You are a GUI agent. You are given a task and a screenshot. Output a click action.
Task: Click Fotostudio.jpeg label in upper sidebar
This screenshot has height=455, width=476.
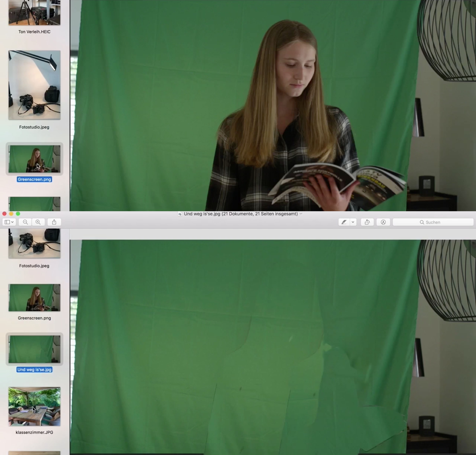(x=34, y=127)
